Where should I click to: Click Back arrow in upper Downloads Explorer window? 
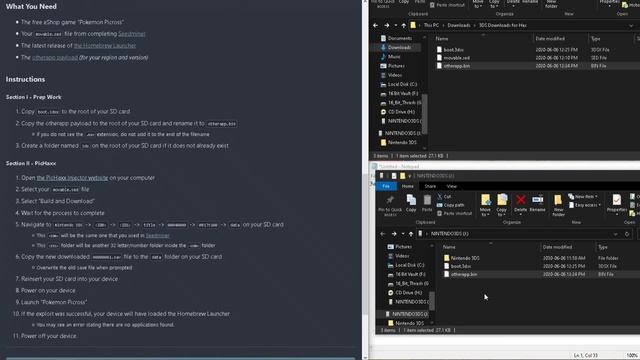coord(376,25)
